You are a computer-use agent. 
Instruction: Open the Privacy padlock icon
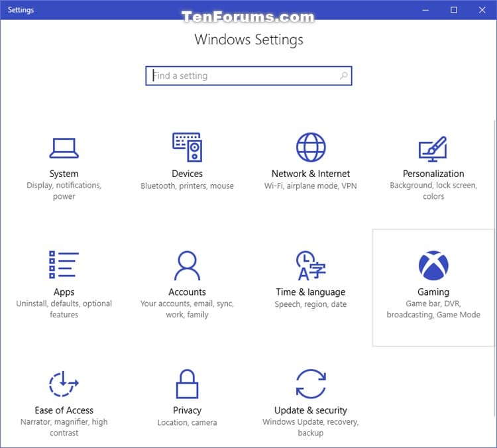(x=187, y=384)
